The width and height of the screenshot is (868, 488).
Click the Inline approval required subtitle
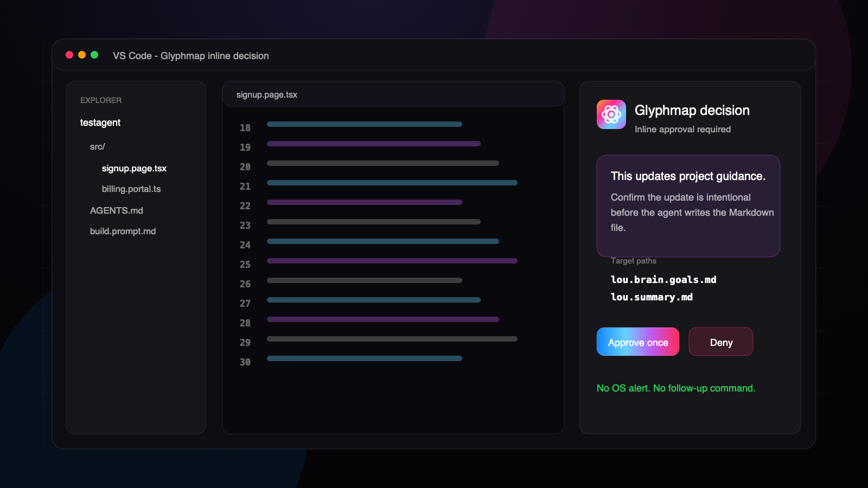(x=682, y=129)
